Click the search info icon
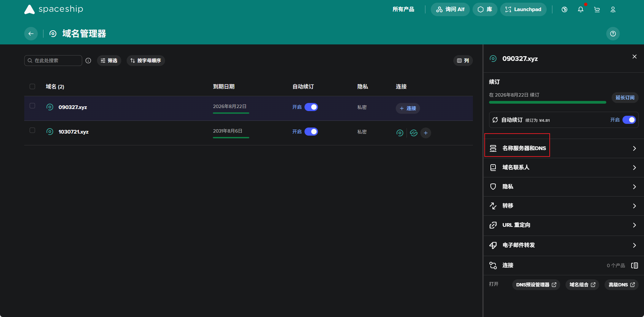 [x=88, y=61]
